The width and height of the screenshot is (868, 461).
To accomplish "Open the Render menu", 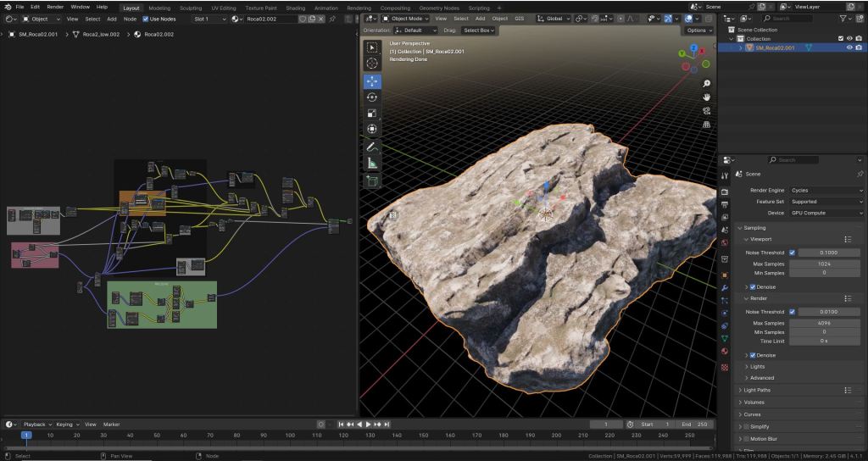I will (x=55, y=7).
